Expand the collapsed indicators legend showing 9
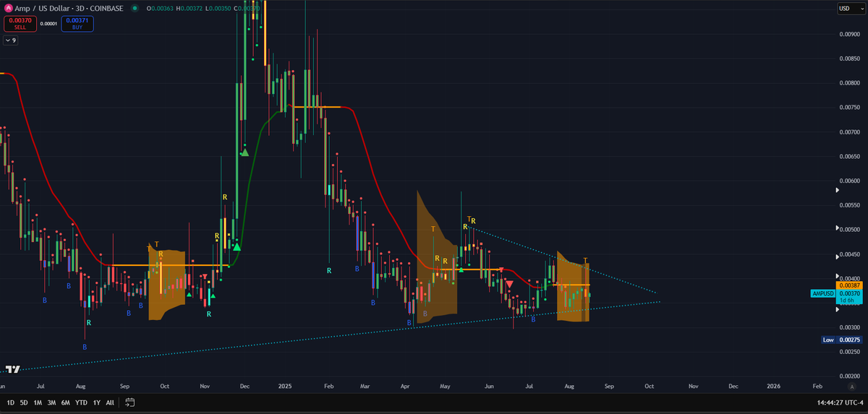Screen dimensions: 868x414 pyautogui.click(x=11, y=40)
